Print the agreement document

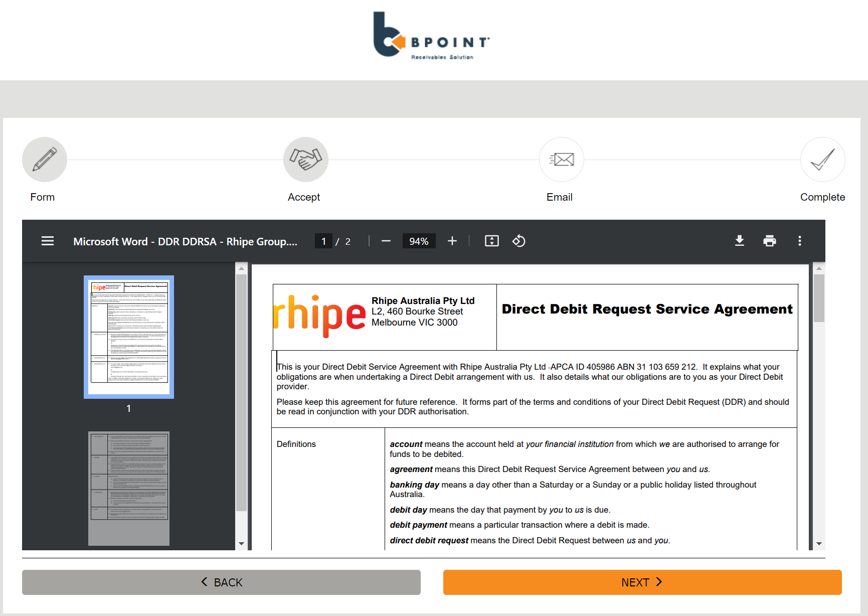[x=769, y=241]
